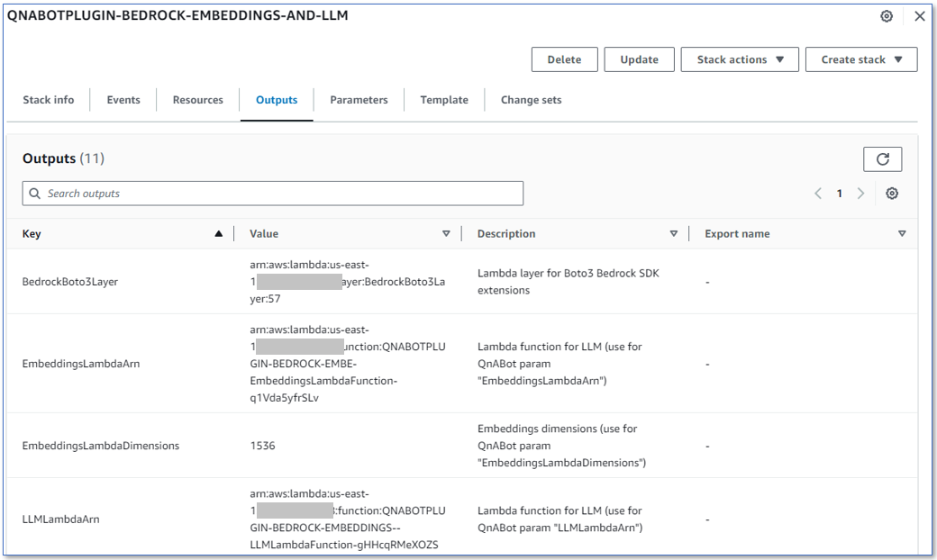Viewport: 937px width, 560px height.
Task: Click the Outputs (11) heading
Action: click(63, 158)
